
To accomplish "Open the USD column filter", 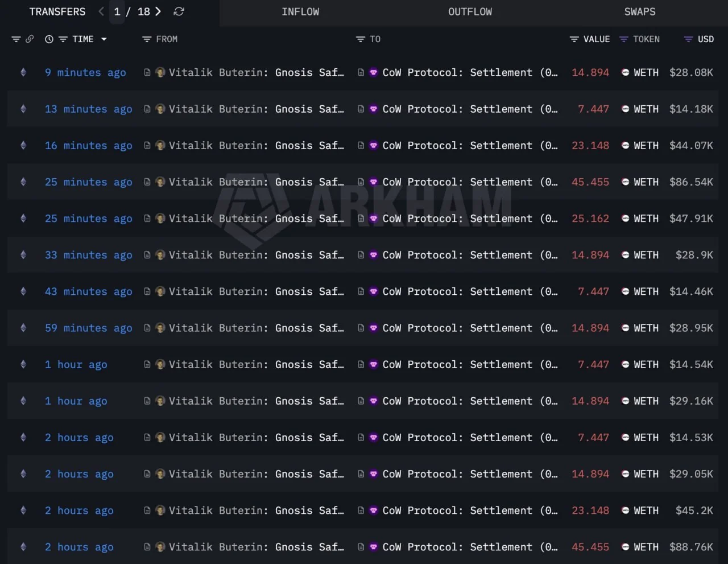I will coord(688,39).
